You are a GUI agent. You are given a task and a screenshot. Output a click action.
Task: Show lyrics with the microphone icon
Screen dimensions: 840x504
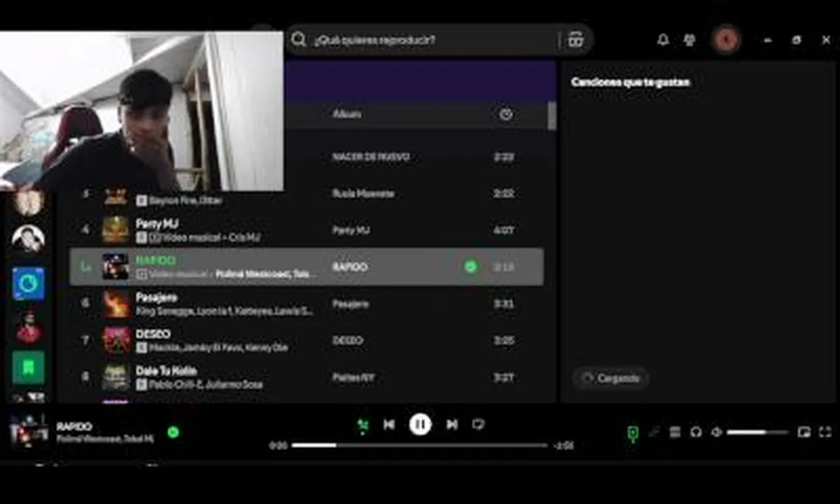(654, 433)
